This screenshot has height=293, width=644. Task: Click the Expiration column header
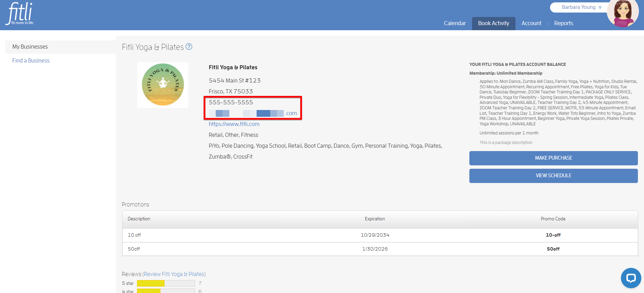375,219
